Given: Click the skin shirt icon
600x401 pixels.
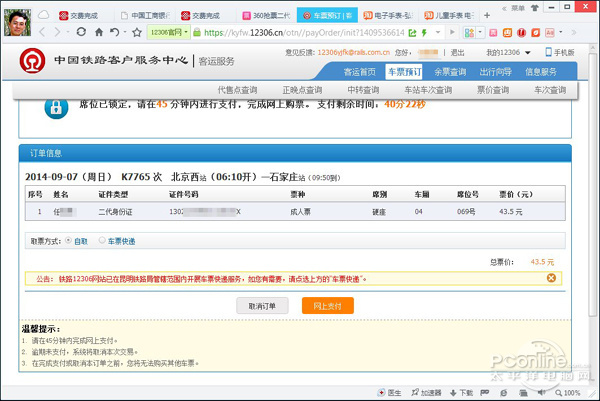Looking at the screenshot, I should [x=535, y=8].
